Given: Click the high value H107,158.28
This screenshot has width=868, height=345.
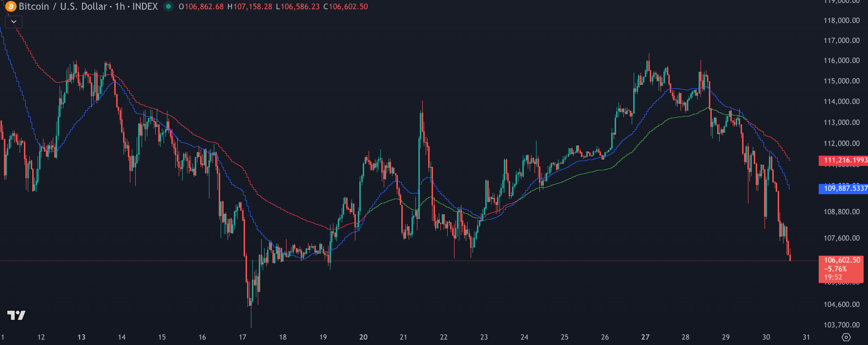Looking at the screenshot, I should [250, 7].
